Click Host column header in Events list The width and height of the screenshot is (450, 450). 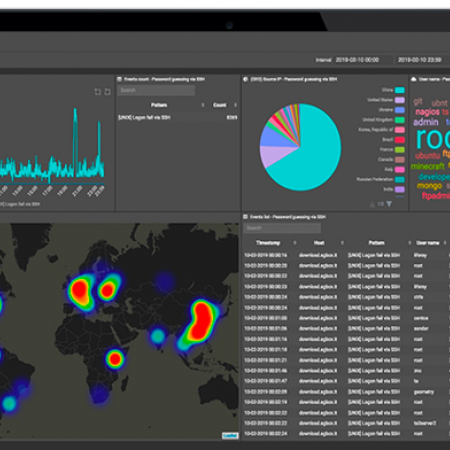pos(319,243)
